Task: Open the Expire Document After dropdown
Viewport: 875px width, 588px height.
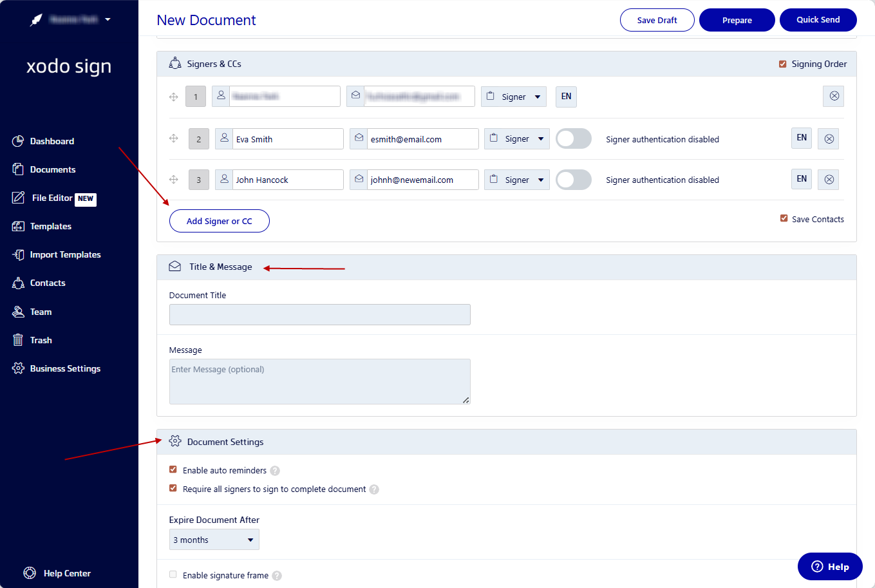Action: [x=214, y=539]
